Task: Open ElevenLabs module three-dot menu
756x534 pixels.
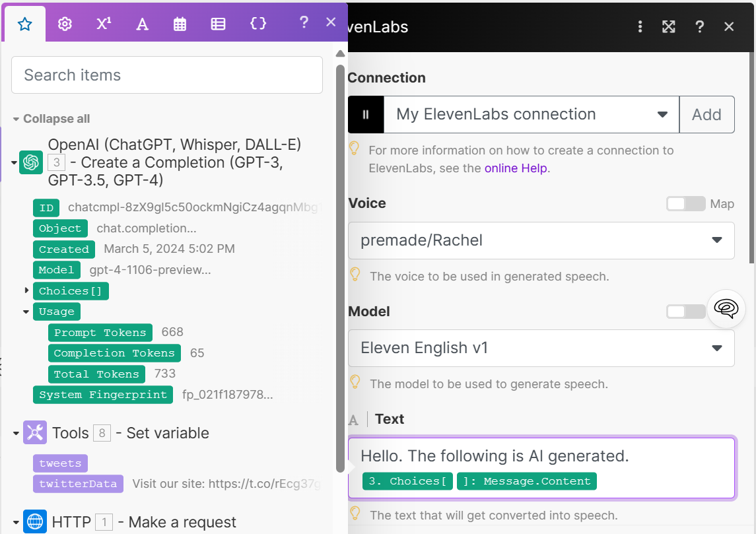Action: pos(640,26)
